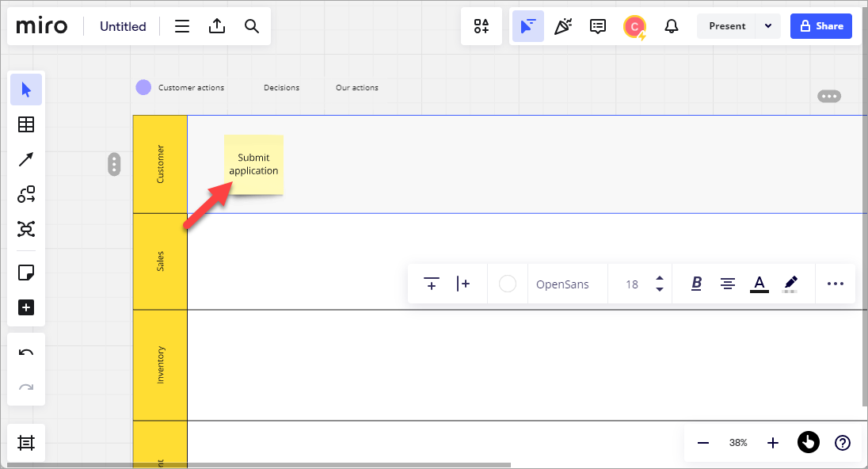Open the mind map tool
Viewport: 868px width, 469px height.
click(26, 229)
